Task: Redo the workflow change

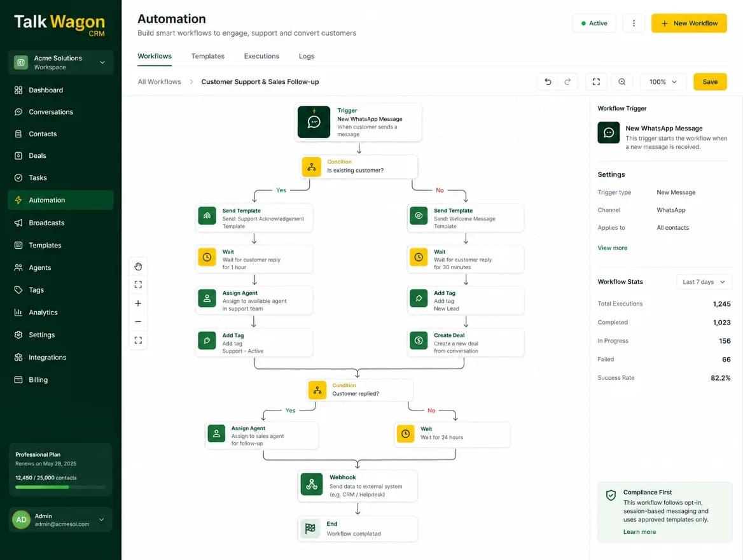Action: point(567,81)
